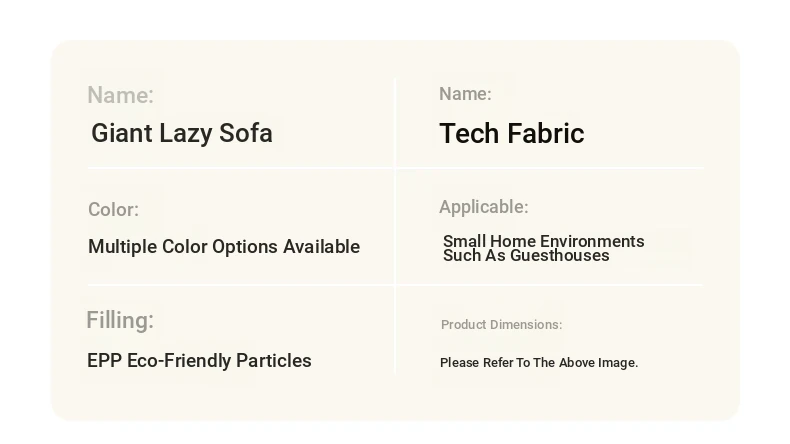
Task: Select the word "Fabric" in Tech Fabric
Action: click(x=546, y=134)
